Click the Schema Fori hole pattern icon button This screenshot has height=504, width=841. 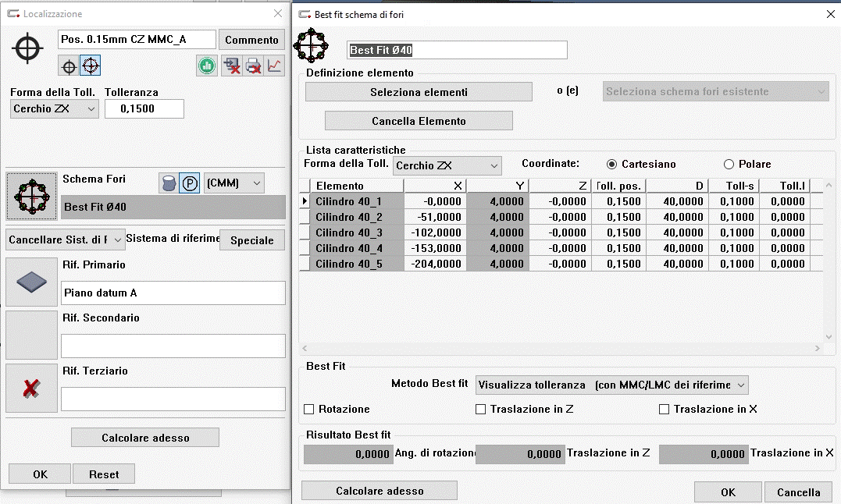(x=32, y=196)
